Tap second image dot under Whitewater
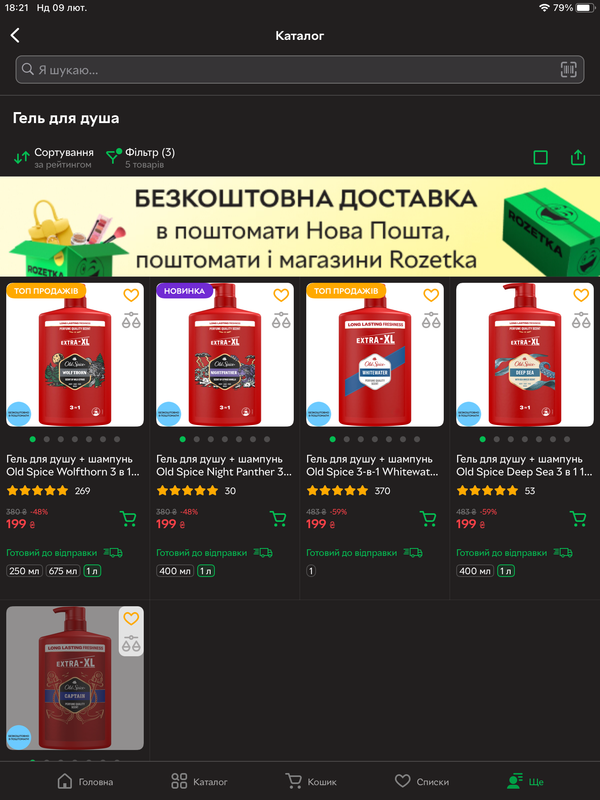Screen dimensions: 600x800 (347, 439)
